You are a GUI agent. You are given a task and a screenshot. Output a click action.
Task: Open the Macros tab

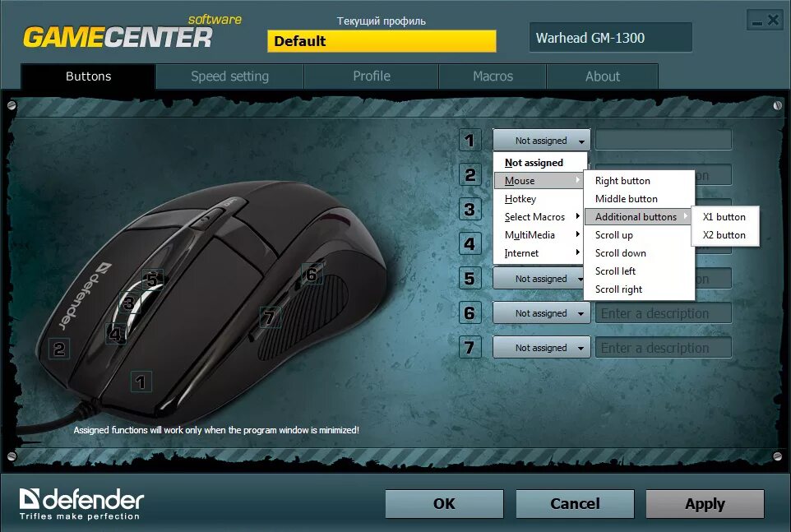(493, 76)
